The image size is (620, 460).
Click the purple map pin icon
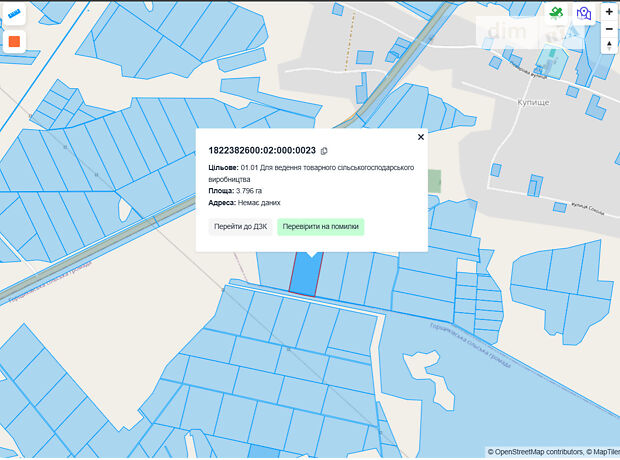pos(584,13)
